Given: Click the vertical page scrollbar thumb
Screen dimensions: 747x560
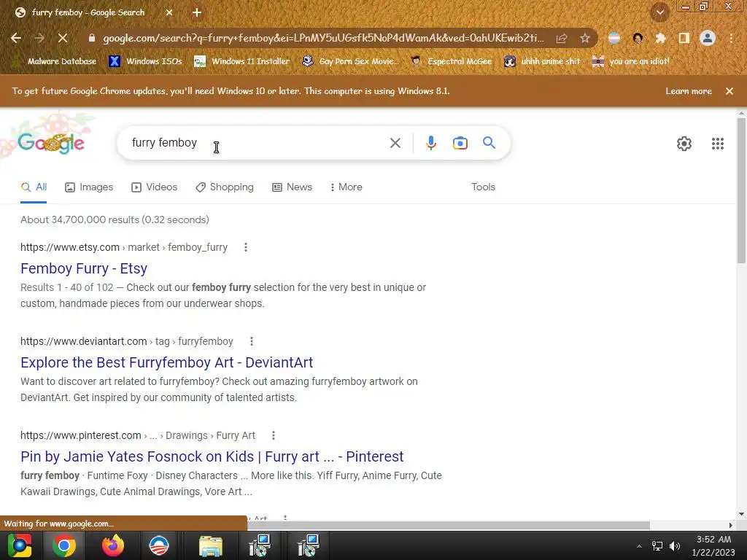Looking at the screenshot, I should coord(741,190).
